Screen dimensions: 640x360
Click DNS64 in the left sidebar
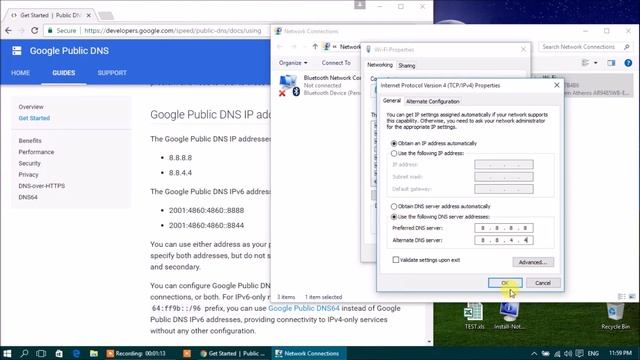(28, 197)
